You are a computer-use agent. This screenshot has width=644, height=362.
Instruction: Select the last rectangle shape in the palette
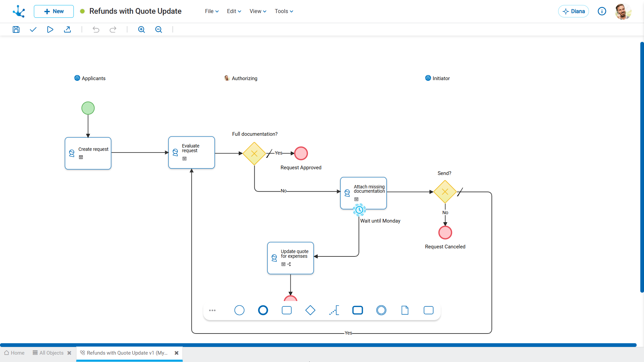tap(429, 310)
